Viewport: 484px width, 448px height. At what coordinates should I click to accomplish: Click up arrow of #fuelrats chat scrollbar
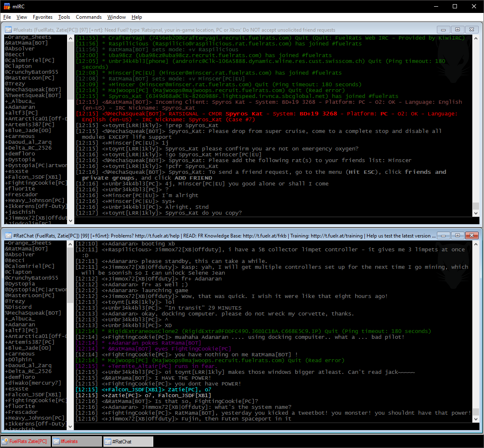[476, 38]
